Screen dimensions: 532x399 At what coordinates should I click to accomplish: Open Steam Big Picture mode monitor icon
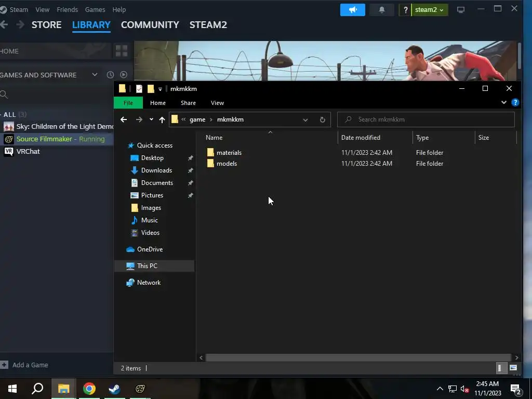[x=461, y=10]
